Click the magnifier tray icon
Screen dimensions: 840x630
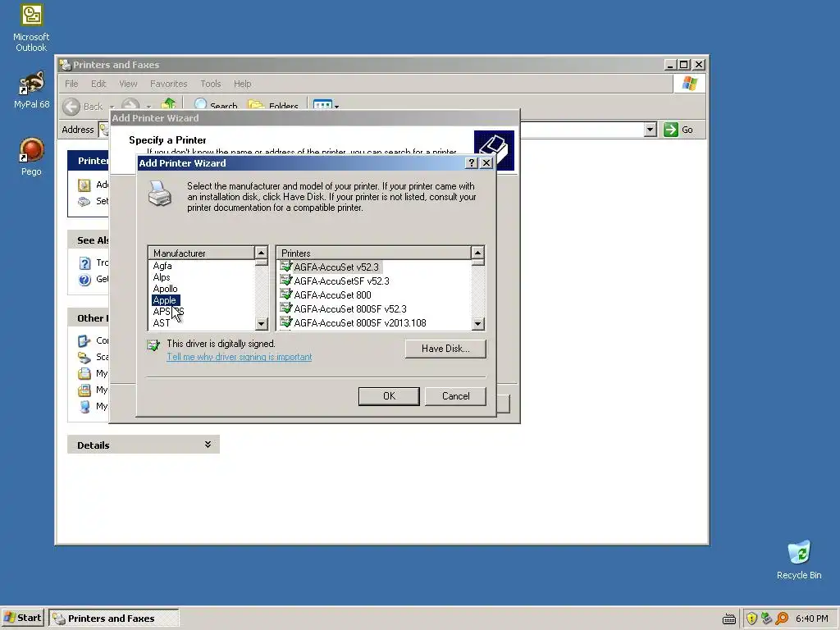(x=782, y=619)
